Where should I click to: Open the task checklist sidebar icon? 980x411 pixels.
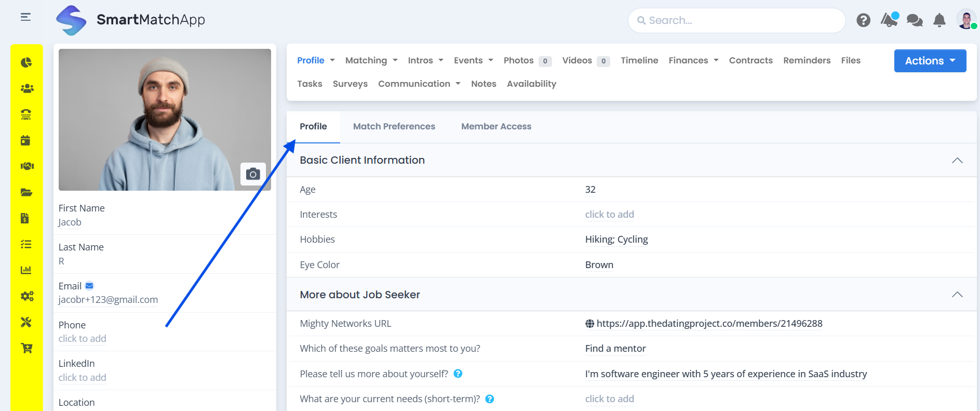click(26, 244)
